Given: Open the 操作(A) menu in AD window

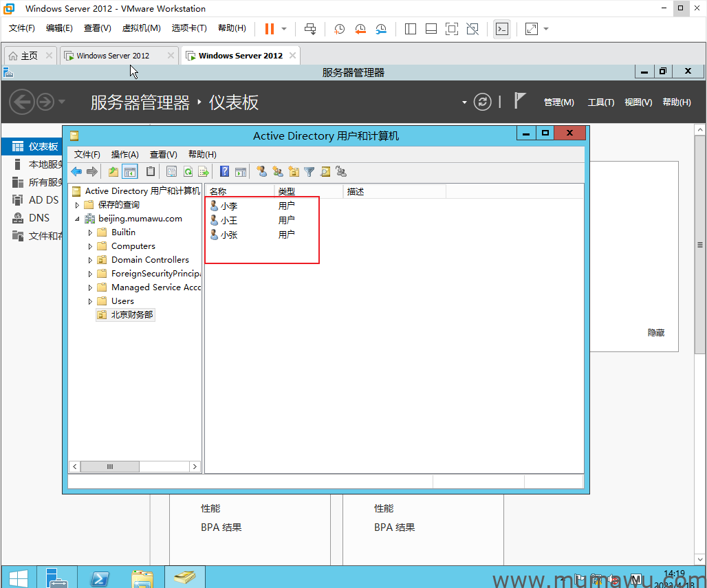Looking at the screenshot, I should tap(124, 155).
